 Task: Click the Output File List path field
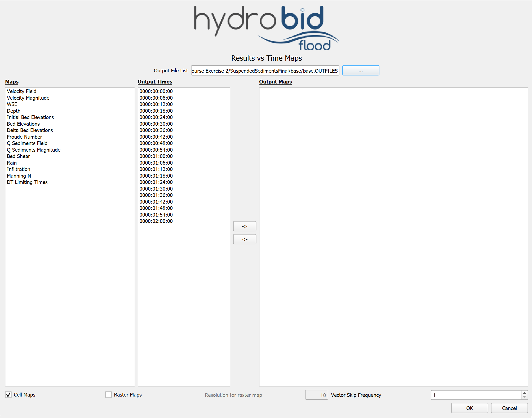[x=265, y=71]
